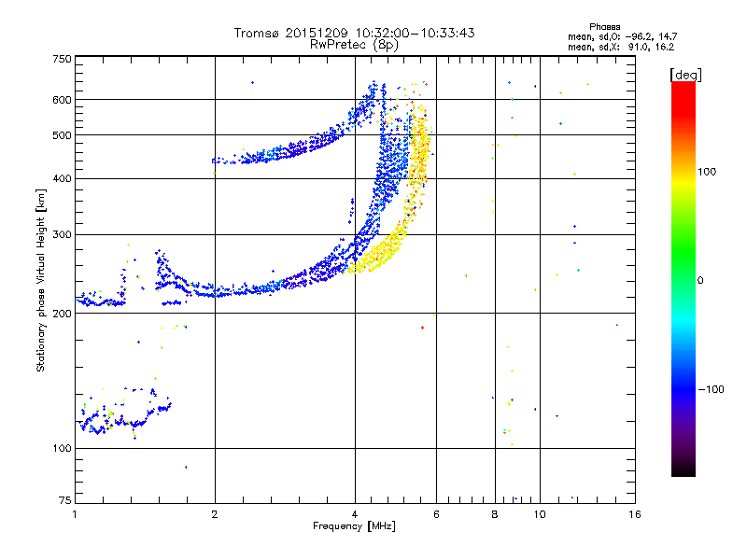Click the '300' height axis tick label
Screen dimensions: 747x560
coord(62,235)
